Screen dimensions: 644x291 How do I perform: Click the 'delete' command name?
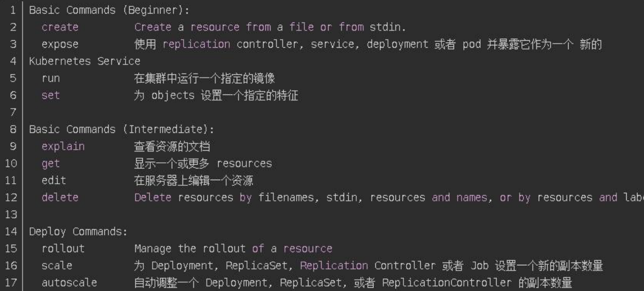pos(60,197)
